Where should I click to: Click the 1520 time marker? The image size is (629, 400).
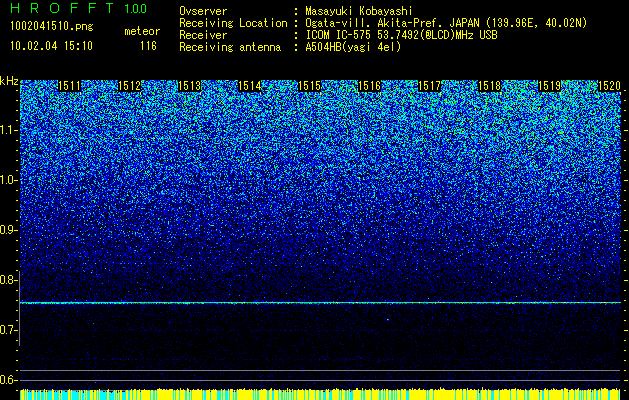(x=609, y=86)
